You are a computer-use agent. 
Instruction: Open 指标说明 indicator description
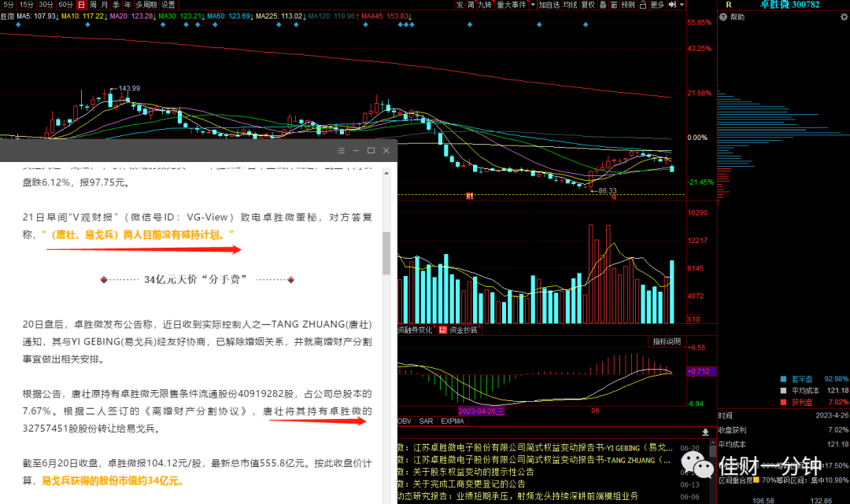tap(667, 341)
